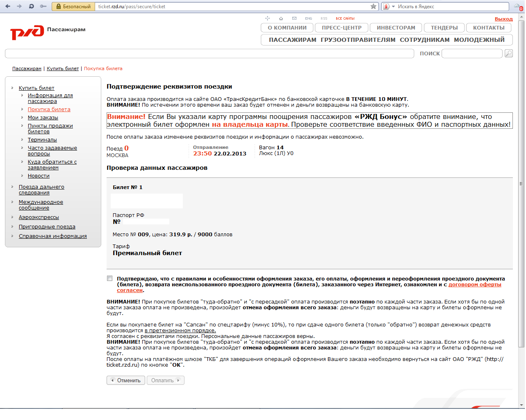Bookmark page with the star icon
Image resolution: width=526 pixels, height=420 pixels.
[x=373, y=7]
